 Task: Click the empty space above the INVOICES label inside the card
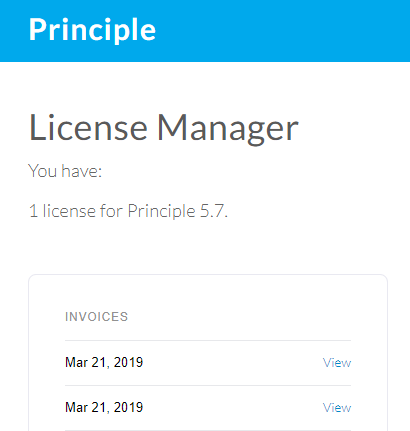[208, 293]
